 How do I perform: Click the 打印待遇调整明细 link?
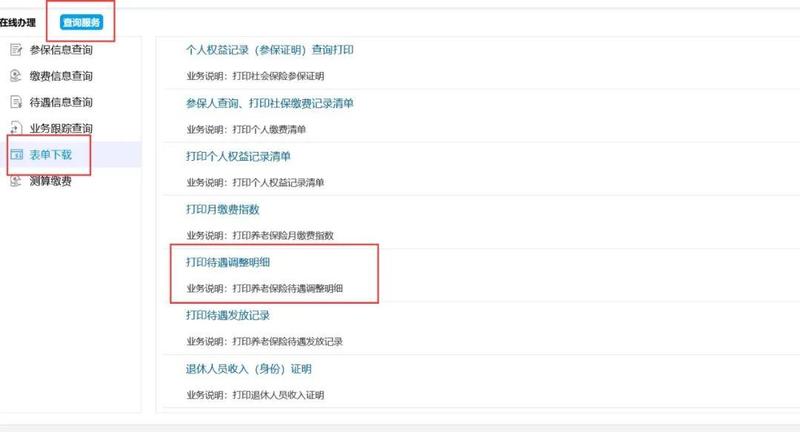[228, 262]
